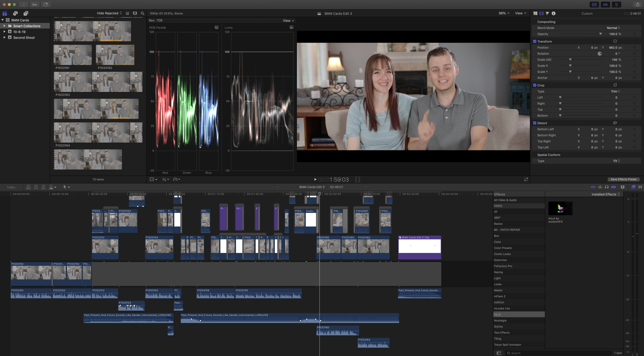644x356 pixels.
Task: Toggle the Browser panel button
Action: tap(594, 5)
